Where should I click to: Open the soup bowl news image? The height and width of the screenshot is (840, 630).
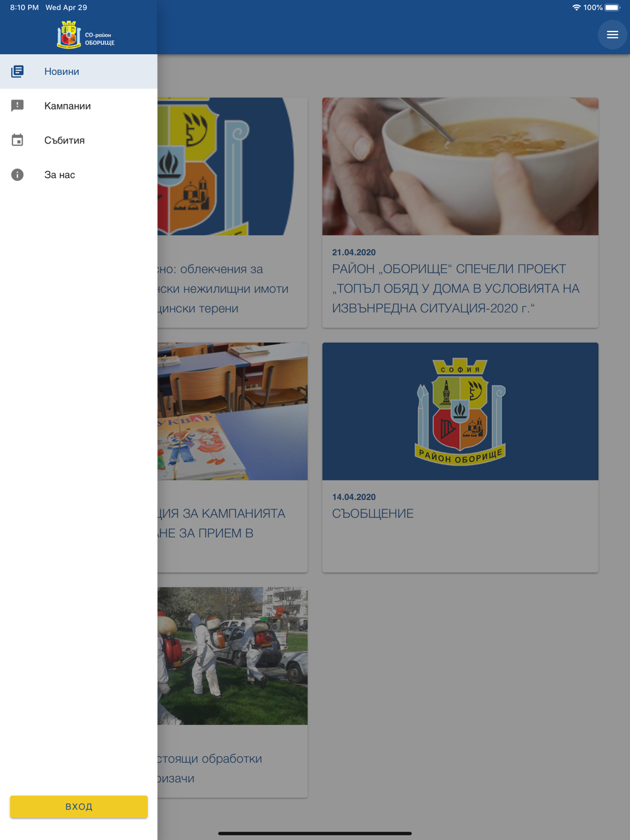tap(461, 166)
